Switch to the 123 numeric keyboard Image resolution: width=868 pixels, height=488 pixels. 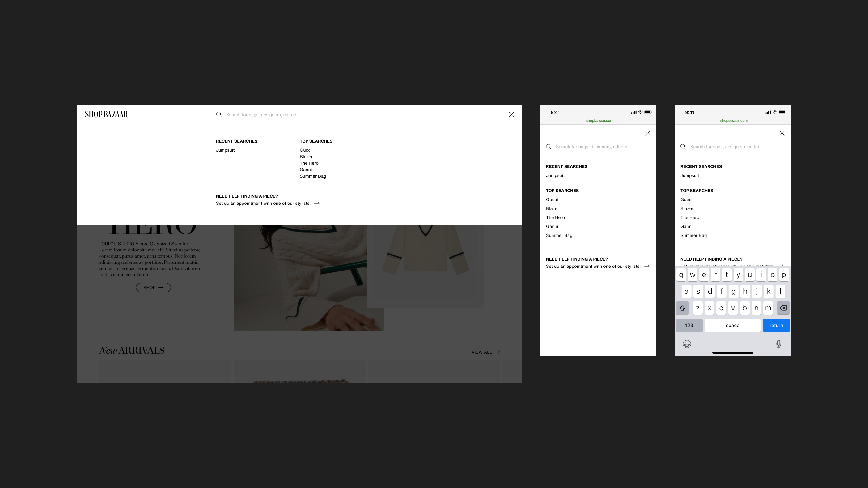(689, 325)
